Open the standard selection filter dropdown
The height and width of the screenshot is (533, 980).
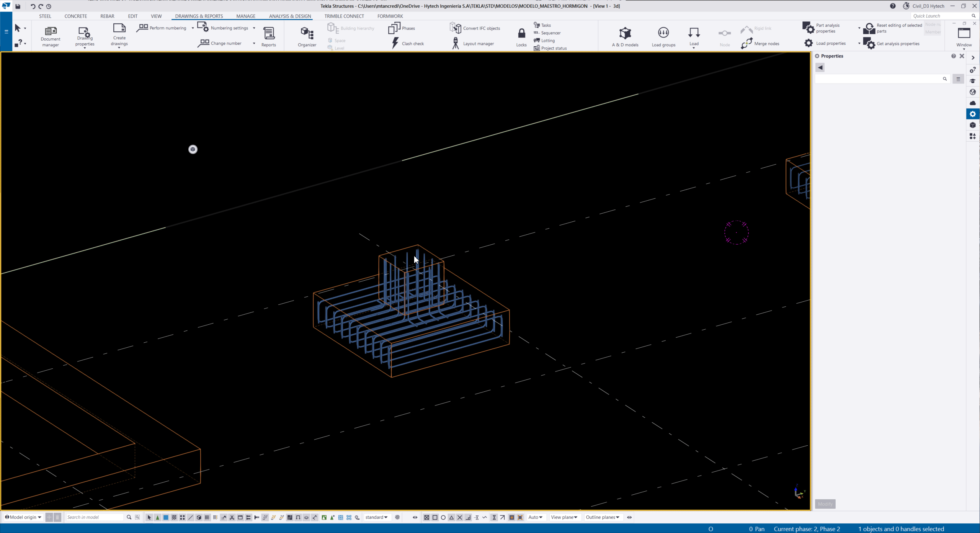coord(376,517)
